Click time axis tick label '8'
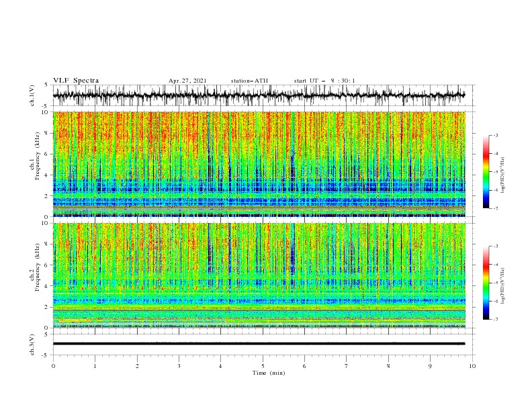The image size is (532, 411). pyautogui.click(x=388, y=366)
